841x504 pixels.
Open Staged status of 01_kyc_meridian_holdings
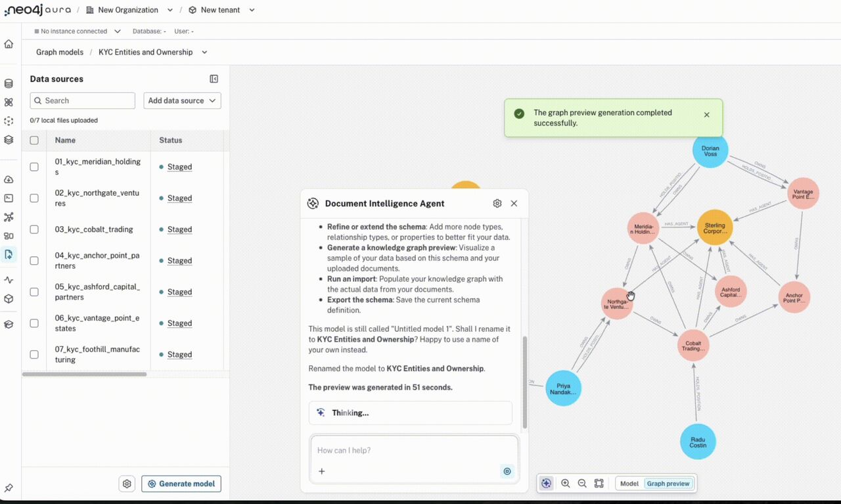click(x=179, y=167)
